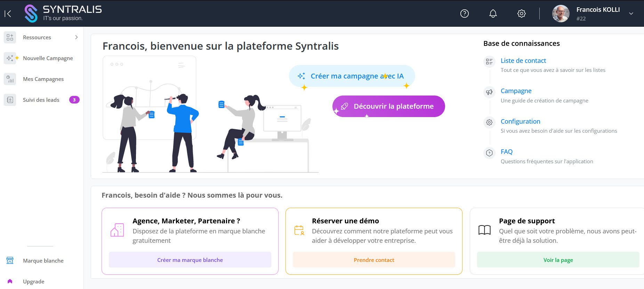Click user ID text #22
The width and height of the screenshot is (644, 289).
pyautogui.click(x=581, y=19)
